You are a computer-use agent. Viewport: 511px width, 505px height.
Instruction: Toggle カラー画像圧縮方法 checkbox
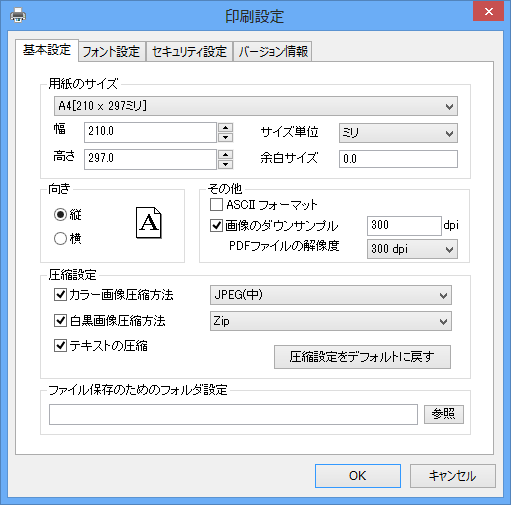pyautogui.click(x=60, y=295)
